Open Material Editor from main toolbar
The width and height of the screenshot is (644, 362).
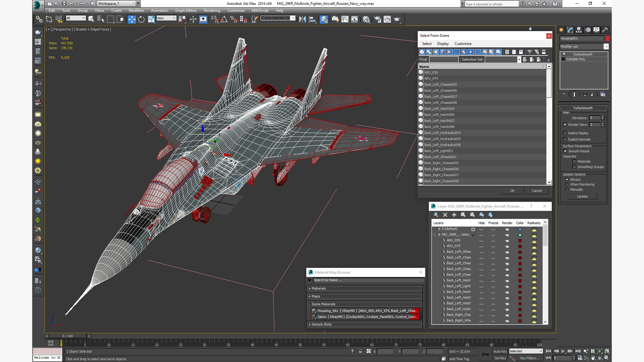click(x=366, y=19)
